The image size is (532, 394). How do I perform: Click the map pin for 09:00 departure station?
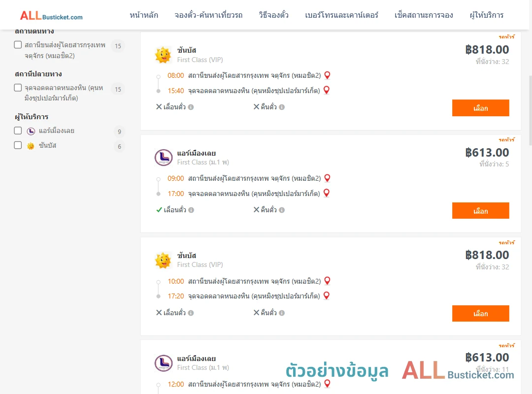point(327,178)
